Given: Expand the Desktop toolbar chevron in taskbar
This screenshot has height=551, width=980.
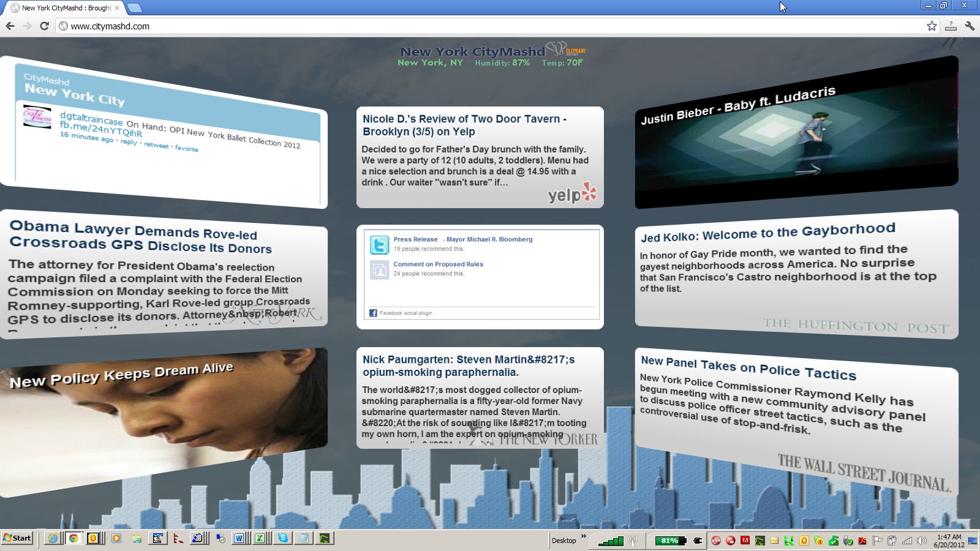Looking at the screenshot, I should click(x=583, y=537).
